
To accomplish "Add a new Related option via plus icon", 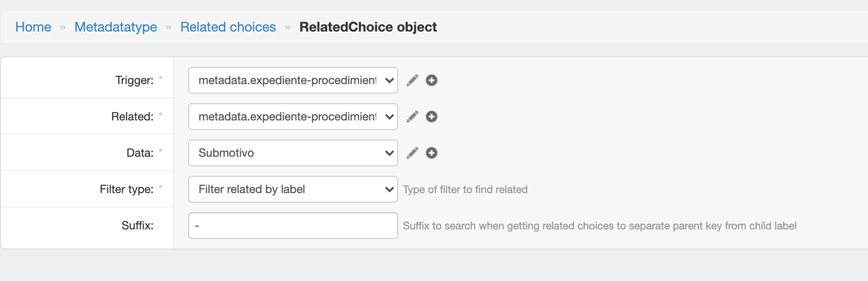I will (x=431, y=116).
